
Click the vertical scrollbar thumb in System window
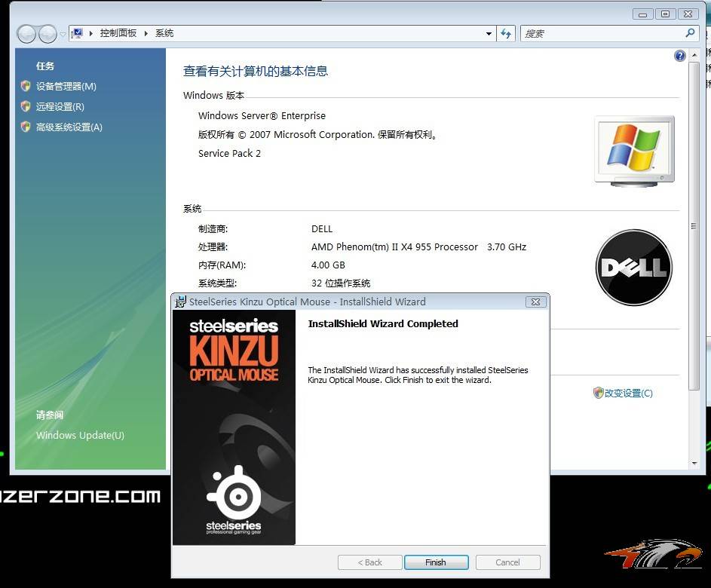694,225
